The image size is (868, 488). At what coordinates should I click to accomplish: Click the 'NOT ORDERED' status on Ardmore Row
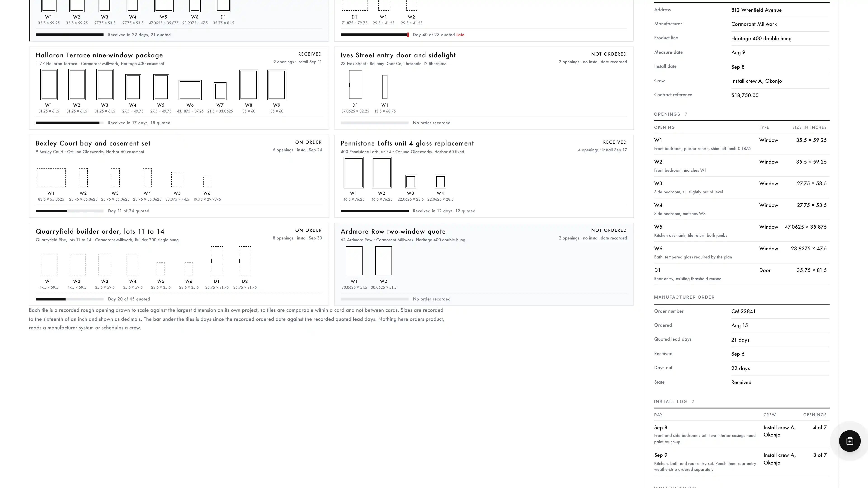pos(609,230)
